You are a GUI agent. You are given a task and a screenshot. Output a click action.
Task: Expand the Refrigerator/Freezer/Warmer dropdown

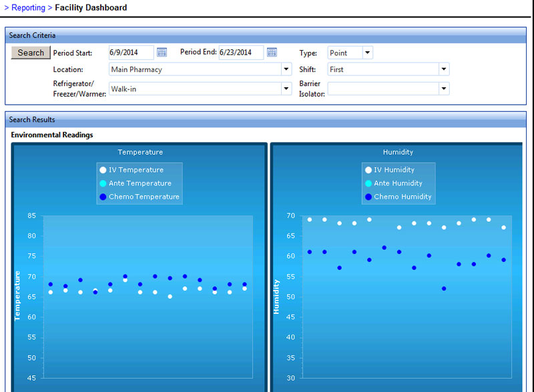(x=286, y=87)
